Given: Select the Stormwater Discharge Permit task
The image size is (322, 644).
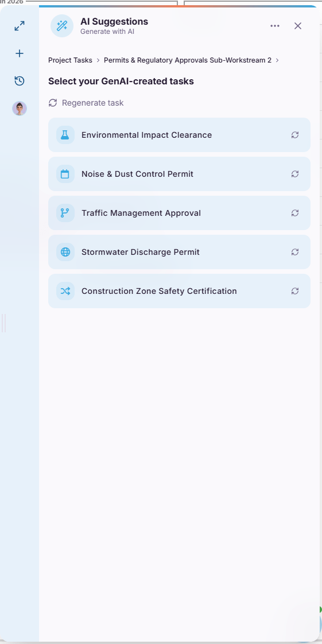Looking at the screenshot, I should tap(179, 252).
